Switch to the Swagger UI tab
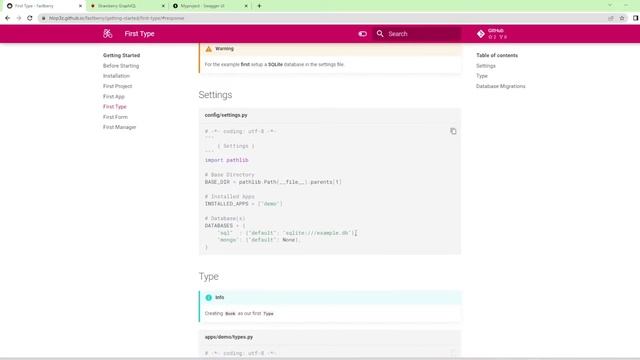 [x=210, y=6]
